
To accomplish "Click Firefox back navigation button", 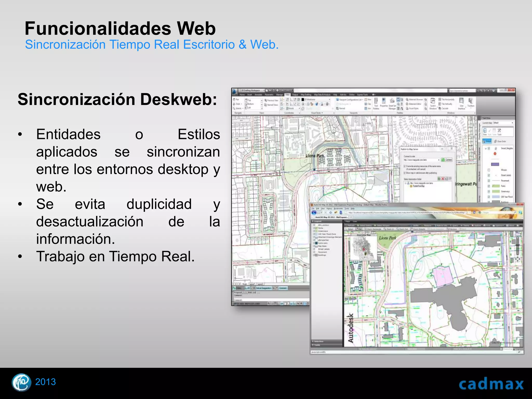I will 314,212.
